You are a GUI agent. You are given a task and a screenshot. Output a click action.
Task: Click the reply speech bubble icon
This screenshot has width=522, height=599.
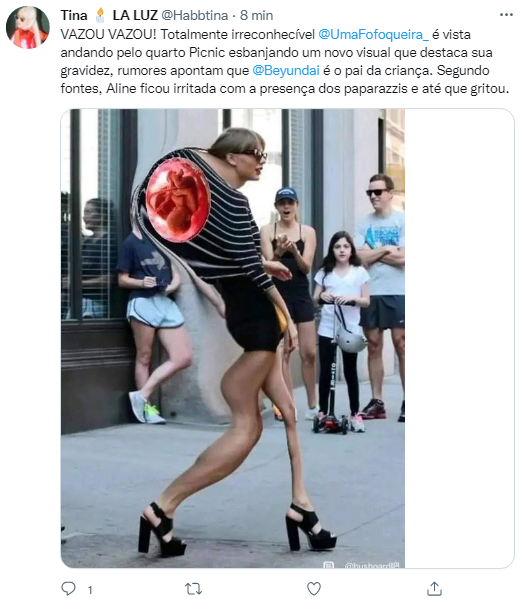point(68,589)
